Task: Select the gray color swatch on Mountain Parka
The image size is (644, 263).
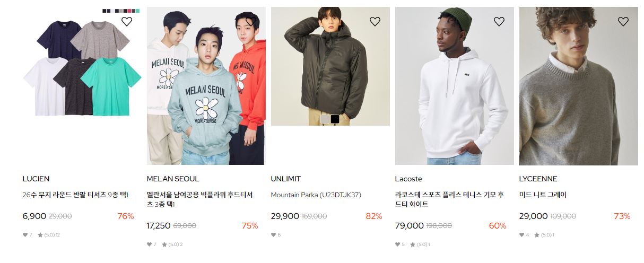Action: pyautogui.click(x=325, y=119)
